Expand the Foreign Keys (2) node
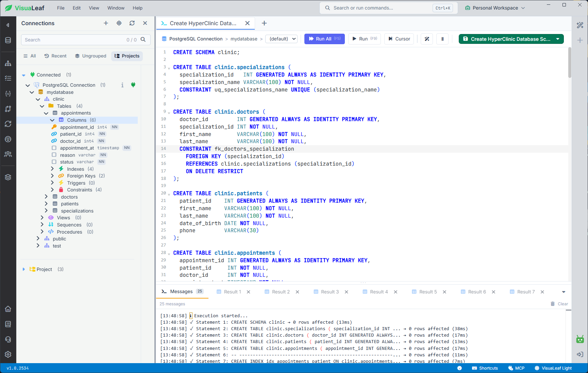 52,176
